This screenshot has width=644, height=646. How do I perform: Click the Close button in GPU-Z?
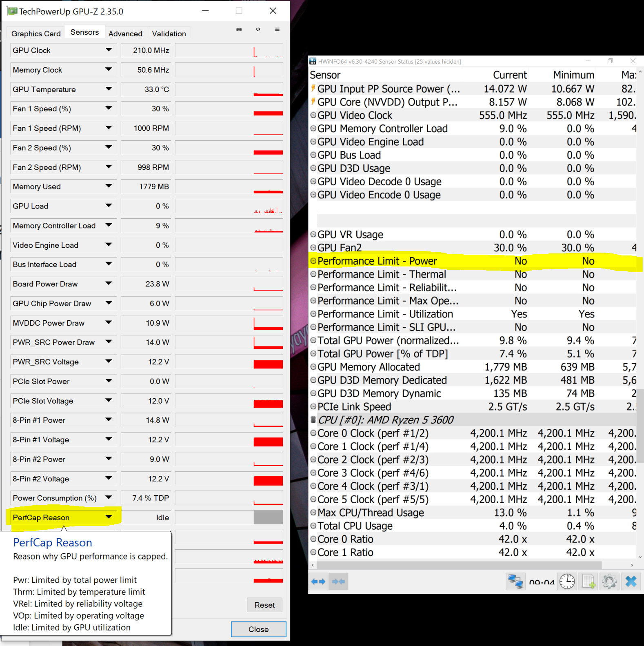259,629
